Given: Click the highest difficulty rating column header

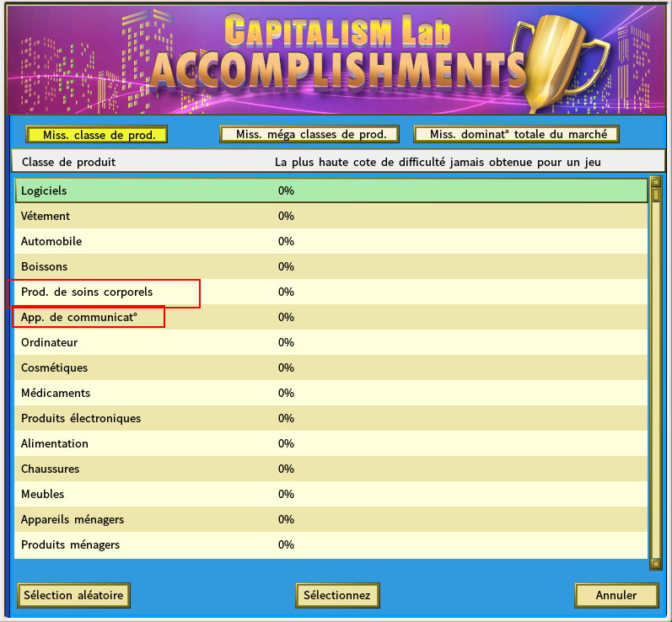Looking at the screenshot, I should coord(438,162).
